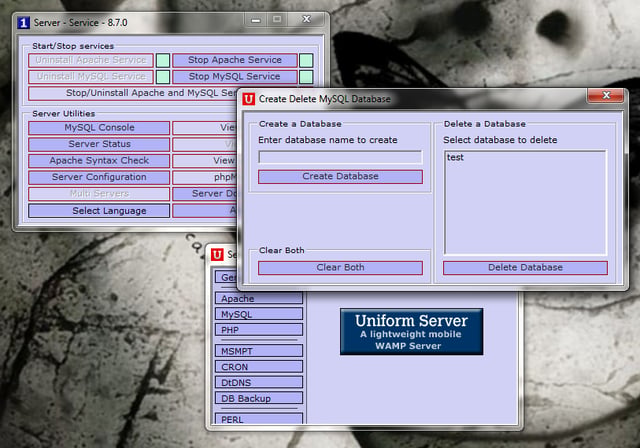The width and height of the screenshot is (640, 448).
Task: Open the Server Status utility
Action: [99, 144]
